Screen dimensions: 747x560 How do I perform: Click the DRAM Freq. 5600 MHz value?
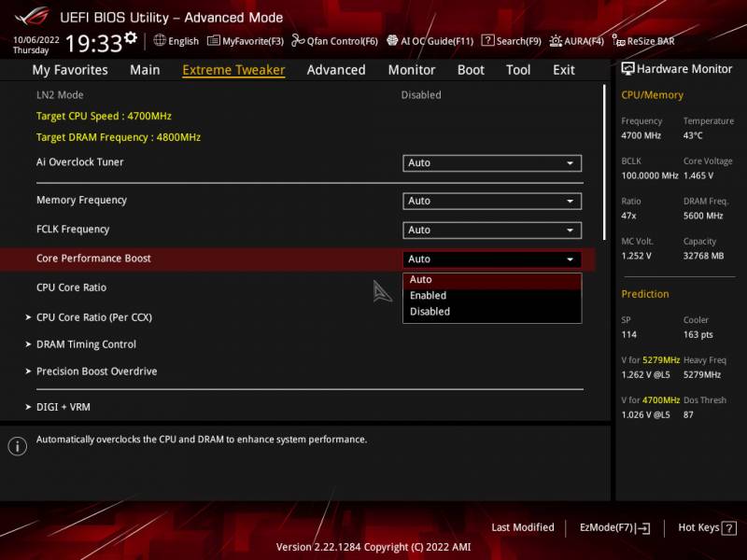pyautogui.click(x=703, y=216)
